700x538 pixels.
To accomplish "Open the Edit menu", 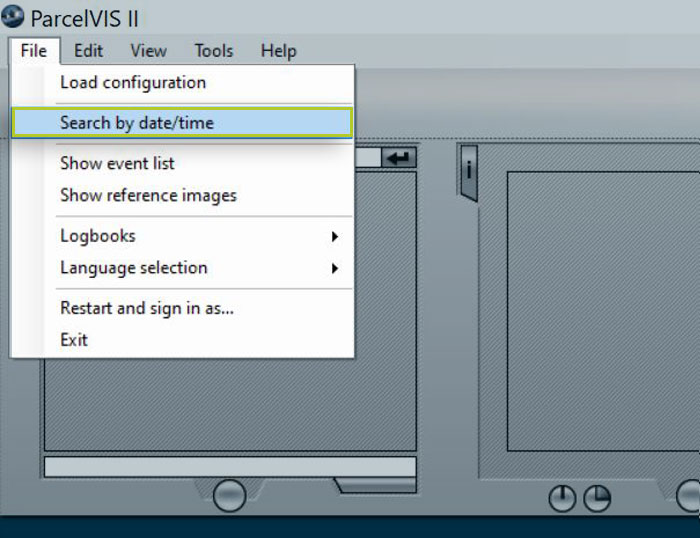I will [88, 51].
